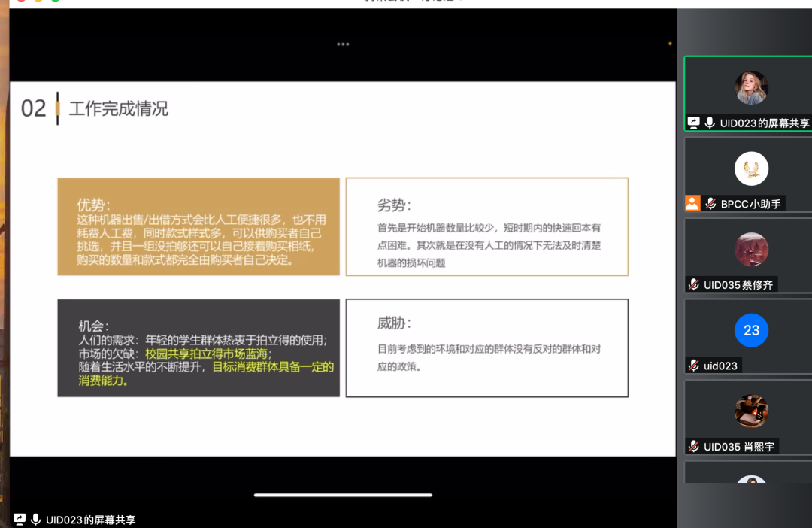Click the microphone icon in bottom-left share label
Viewport: 812px width, 528px height.
pyautogui.click(x=35, y=520)
